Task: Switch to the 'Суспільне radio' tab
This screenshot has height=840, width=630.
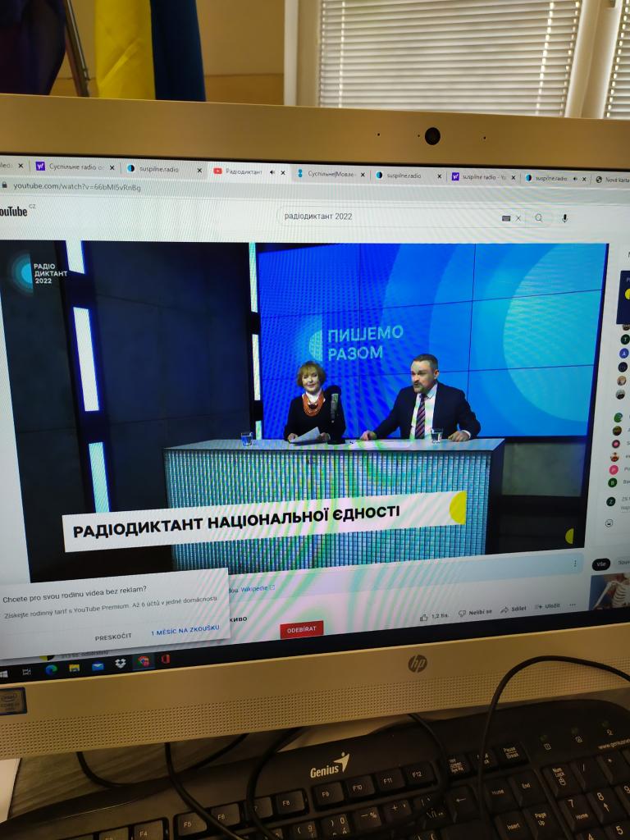Action: [x=72, y=167]
